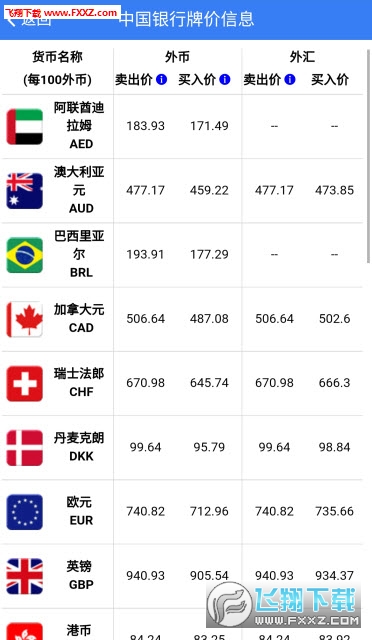Image resolution: width=372 pixels, height=640 pixels.
Task: Select the Union Jack flag for GBP
Action: click(x=25, y=576)
